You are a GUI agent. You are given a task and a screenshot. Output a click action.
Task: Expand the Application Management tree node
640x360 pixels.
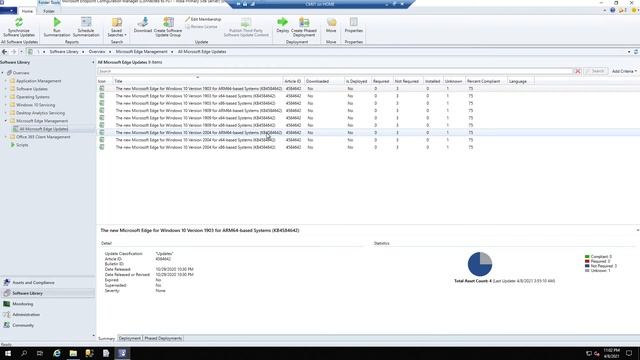click(6, 81)
